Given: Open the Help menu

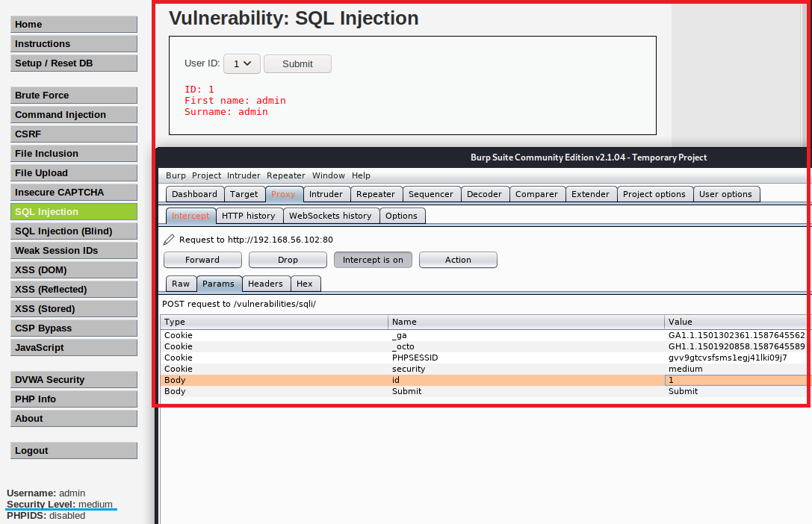Looking at the screenshot, I should pos(361,175).
